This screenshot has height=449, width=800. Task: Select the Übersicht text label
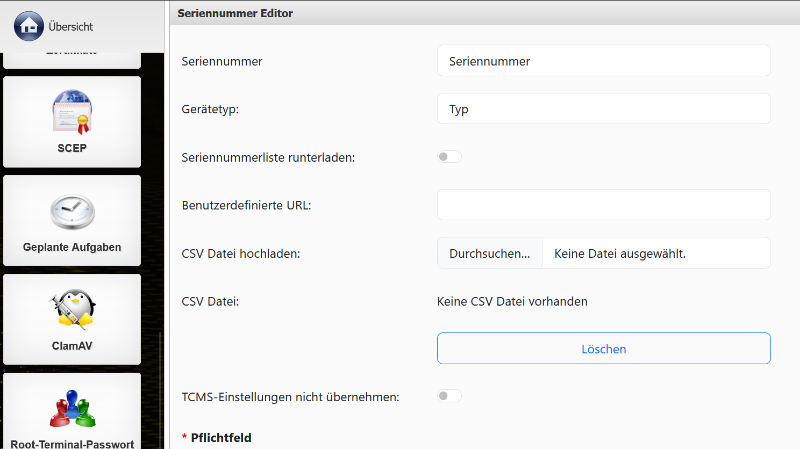(71, 27)
